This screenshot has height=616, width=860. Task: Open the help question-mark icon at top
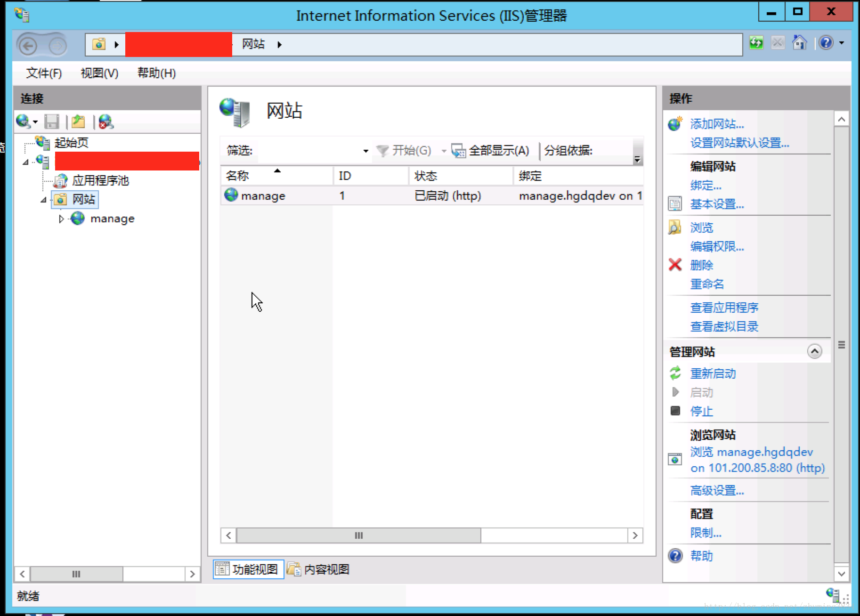pyautogui.click(x=826, y=43)
